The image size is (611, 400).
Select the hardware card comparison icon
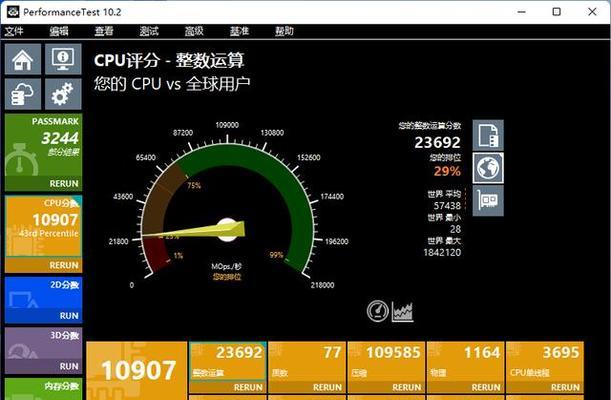click(488, 201)
